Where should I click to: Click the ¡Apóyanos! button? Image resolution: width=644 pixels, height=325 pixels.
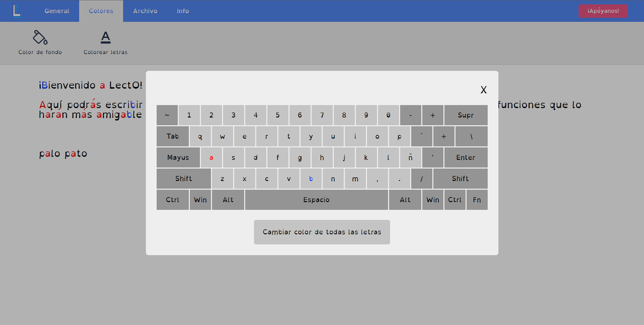[x=603, y=11]
